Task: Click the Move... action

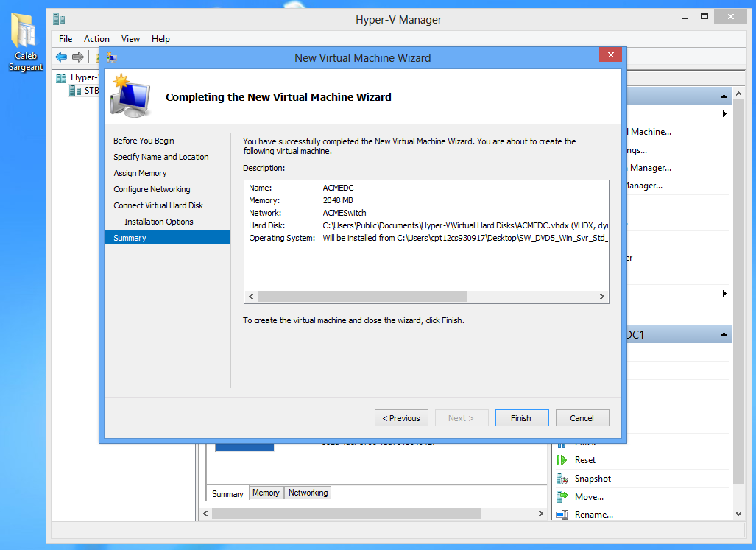Action: click(589, 497)
